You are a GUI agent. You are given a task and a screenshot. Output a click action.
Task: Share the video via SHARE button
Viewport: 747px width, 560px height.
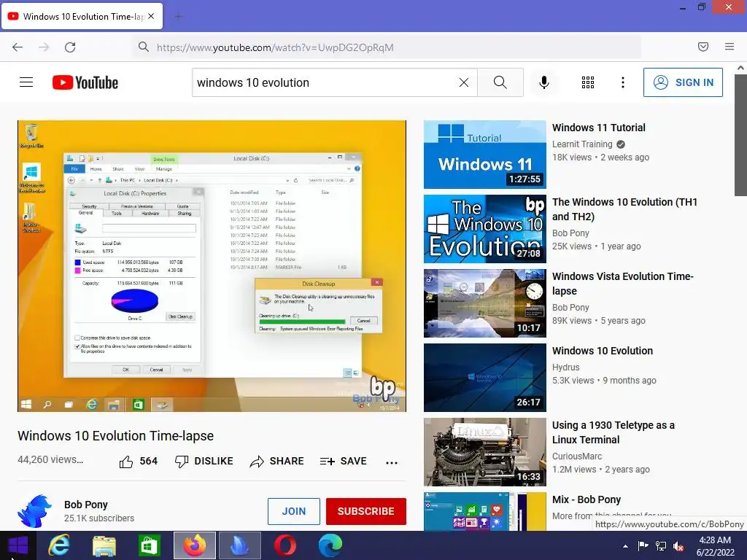276,461
